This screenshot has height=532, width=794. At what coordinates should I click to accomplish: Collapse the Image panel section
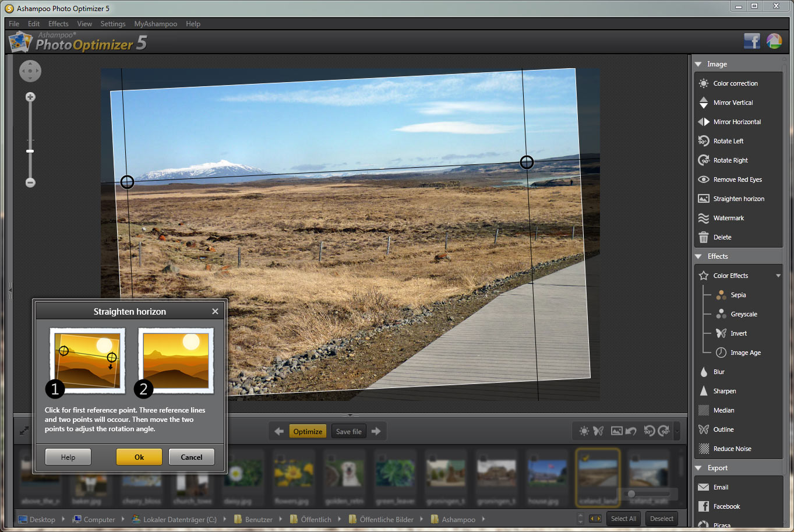698,64
